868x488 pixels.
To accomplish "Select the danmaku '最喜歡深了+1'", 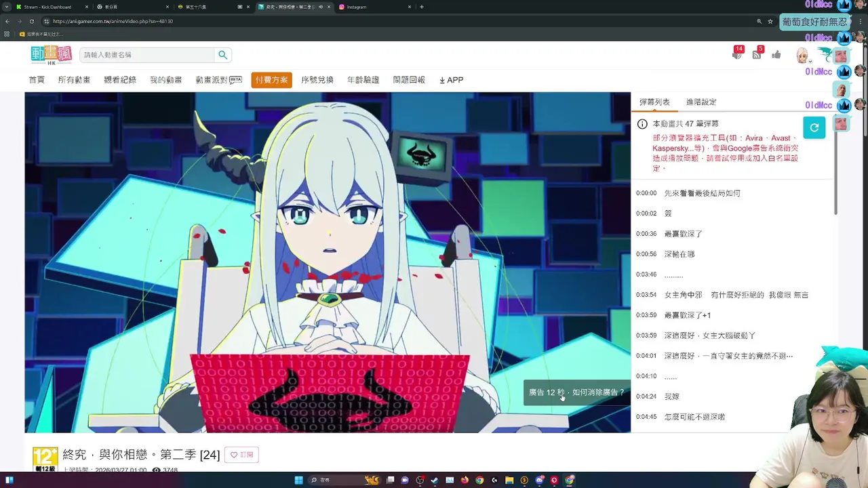I will pyautogui.click(x=688, y=315).
